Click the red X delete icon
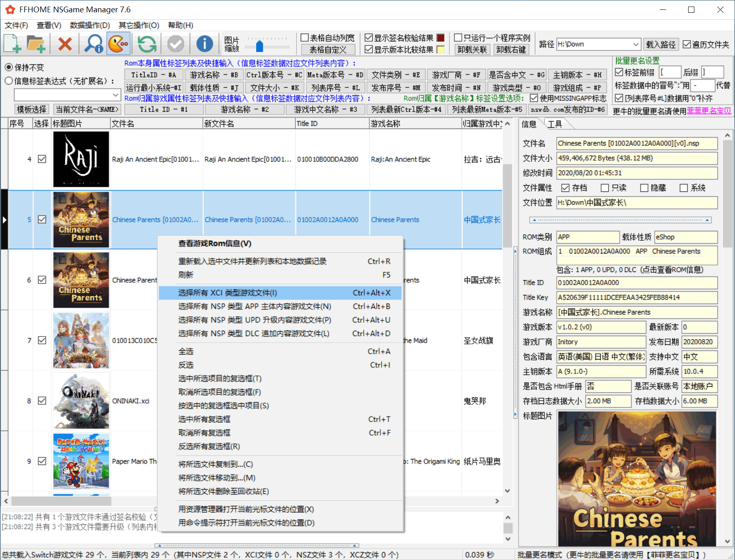Screen dimensions: 735x560 [65, 44]
